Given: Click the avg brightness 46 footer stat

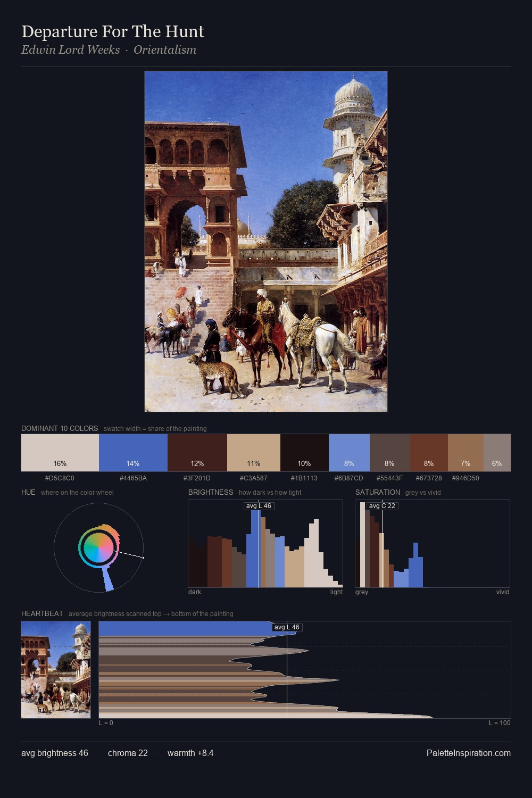Looking at the screenshot, I should 55,753.
